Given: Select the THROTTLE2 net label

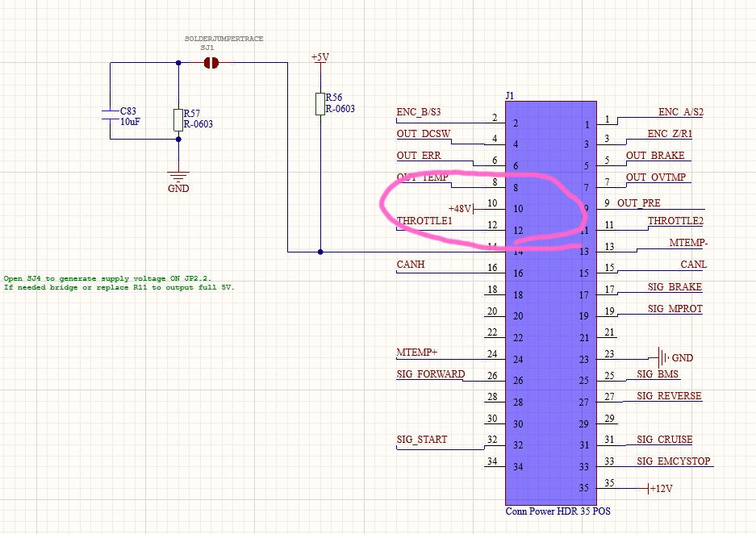Looking at the screenshot, I should coord(675,221).
